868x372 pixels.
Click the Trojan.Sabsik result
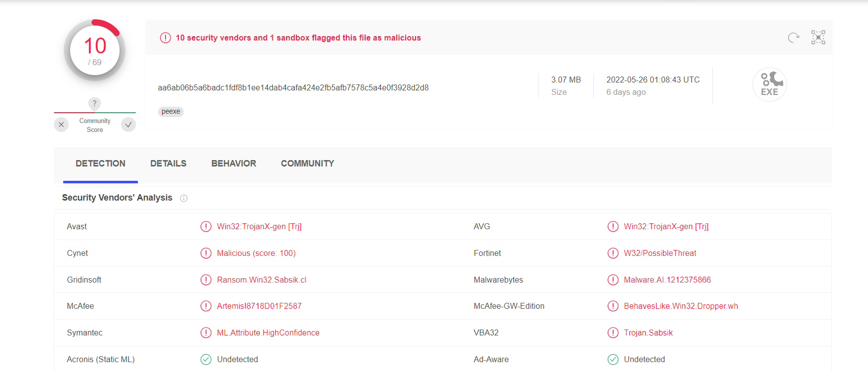tap(648, 332)
